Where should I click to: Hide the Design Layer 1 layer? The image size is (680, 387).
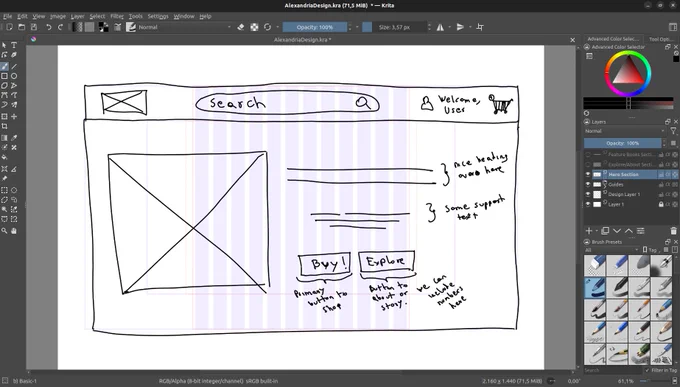coord(588,194)
